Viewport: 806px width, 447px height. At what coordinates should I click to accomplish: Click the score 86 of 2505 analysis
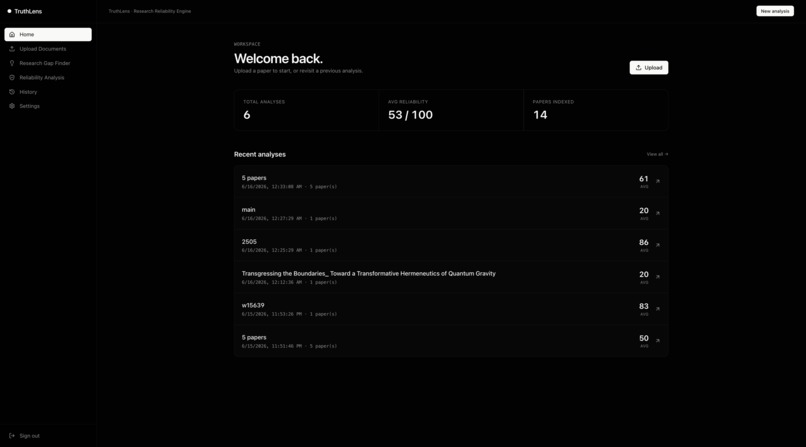[644, 243]
